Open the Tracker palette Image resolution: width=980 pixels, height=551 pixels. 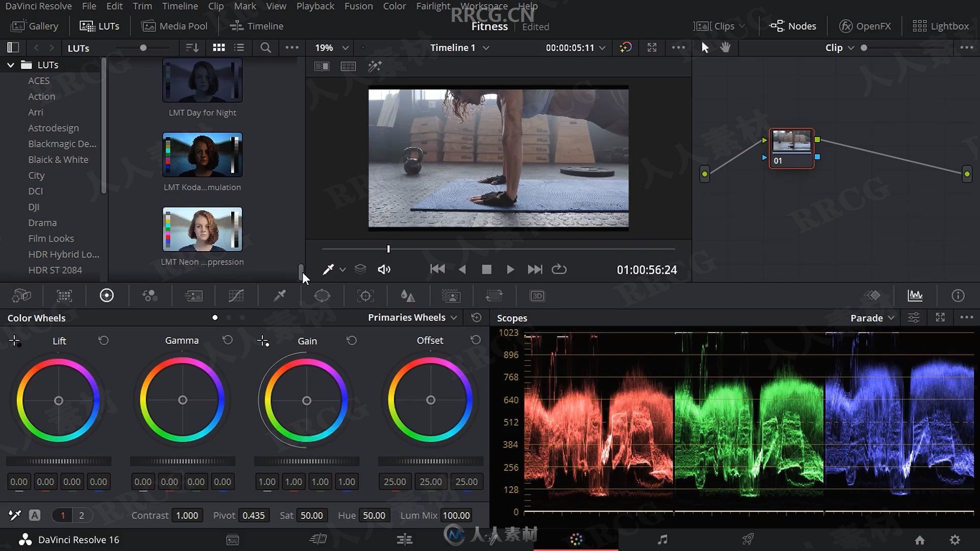pyautogui.click(x=365, y=296)
